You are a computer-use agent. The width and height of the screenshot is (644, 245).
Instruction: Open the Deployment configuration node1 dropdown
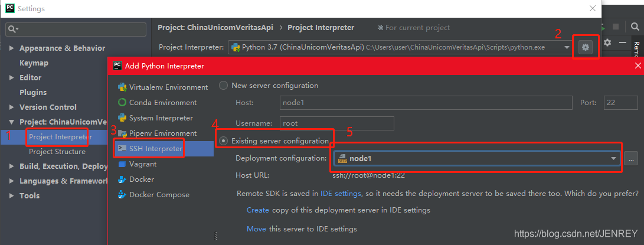(x=614, y=158)
